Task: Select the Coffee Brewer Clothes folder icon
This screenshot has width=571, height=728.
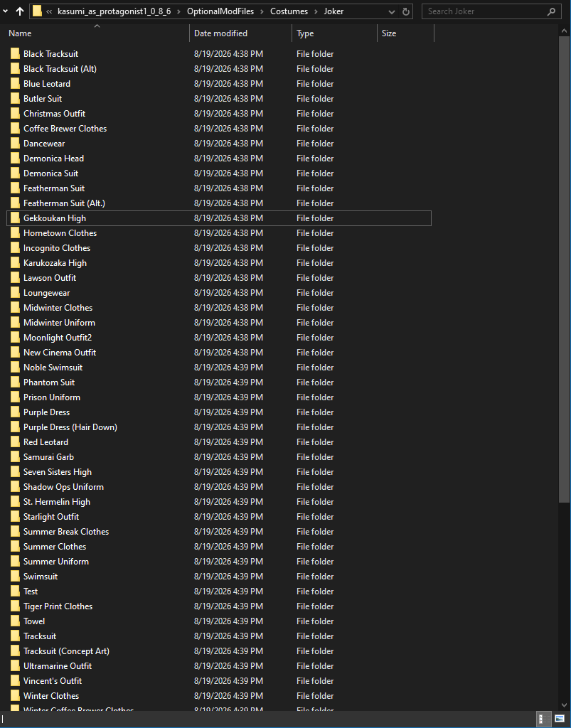Action: (x=16, y=129)
